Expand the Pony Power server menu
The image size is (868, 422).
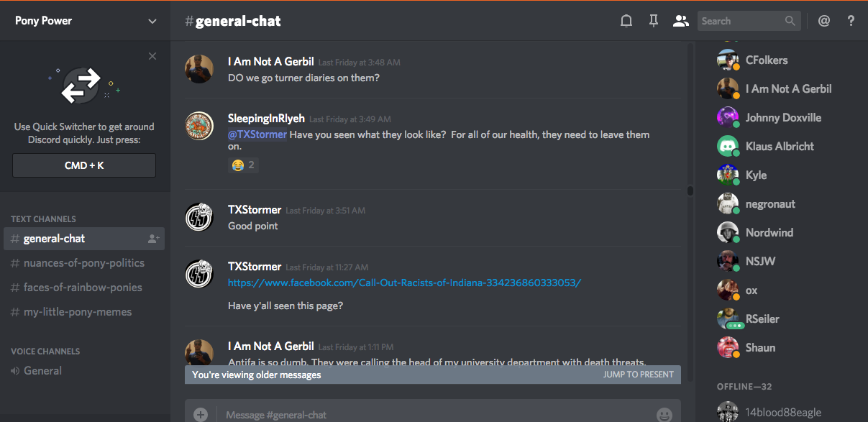coord(152,21)
